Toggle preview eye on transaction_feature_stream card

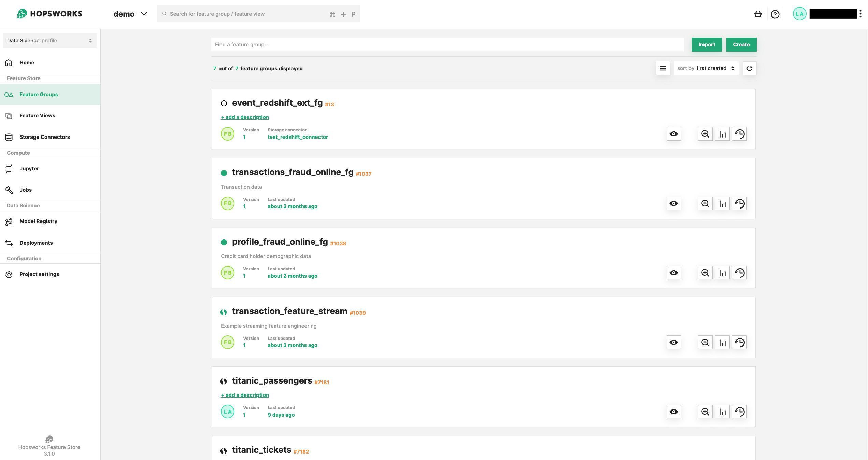tap(673, 342)
